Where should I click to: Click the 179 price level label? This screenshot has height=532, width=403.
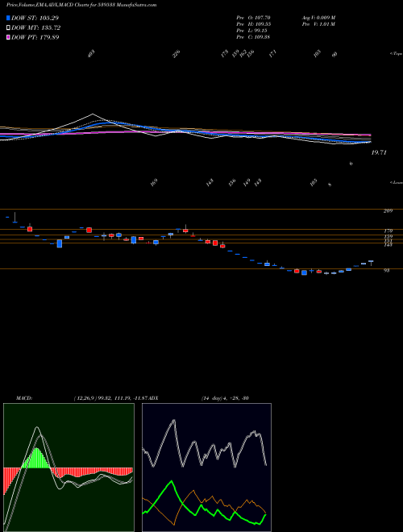[x=388, y=231]
